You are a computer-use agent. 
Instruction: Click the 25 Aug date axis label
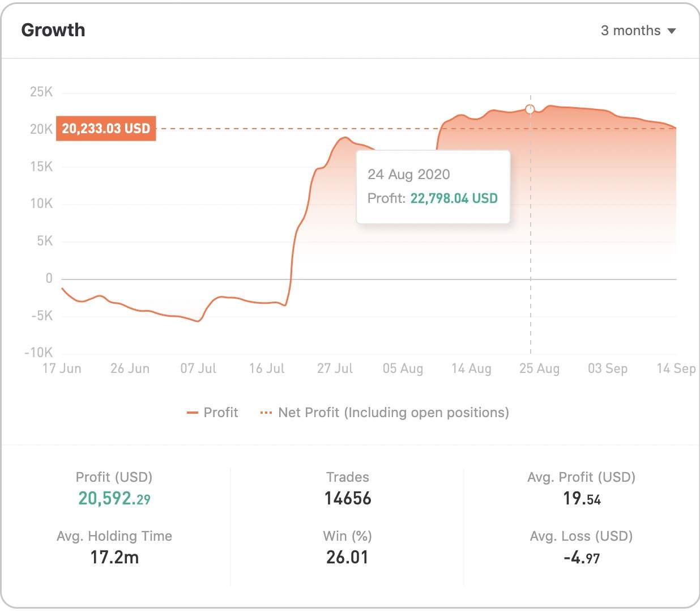point(539,368)
